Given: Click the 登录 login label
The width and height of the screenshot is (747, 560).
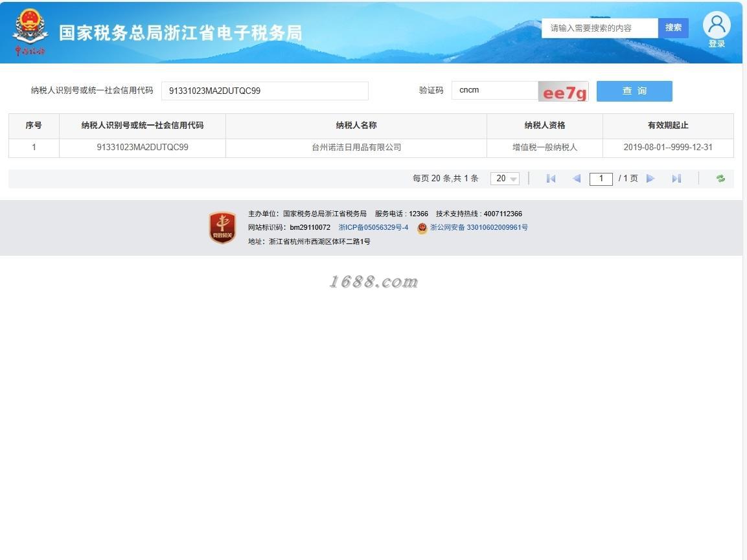Looking at the screenshot, I should pos(717,44).
